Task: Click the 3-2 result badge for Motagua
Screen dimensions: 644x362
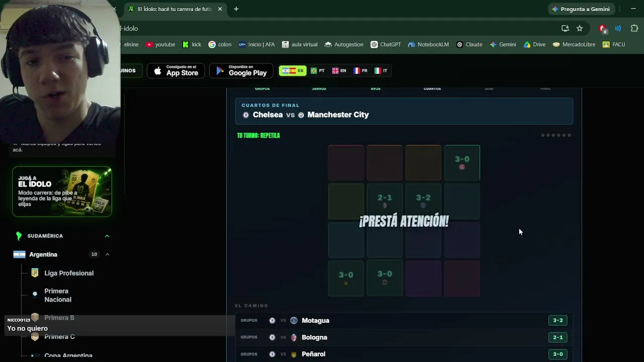Action: tap(558, 320)
